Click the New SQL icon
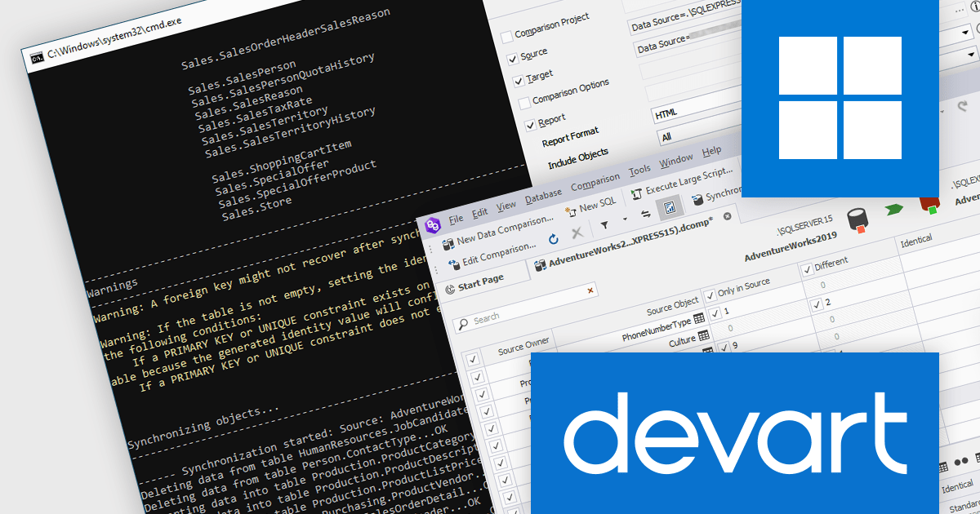980x514 pixels. pyautogui.click(x=572, y=210)
